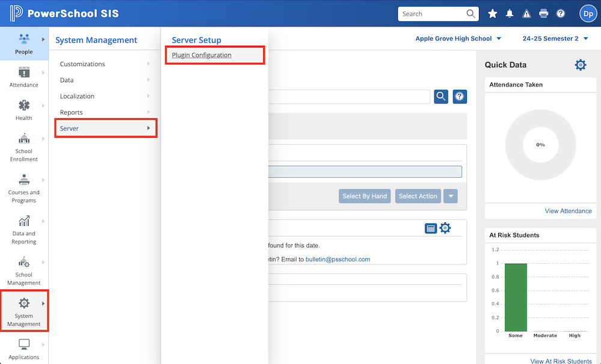This screenshot has width=601, height=364.
Task: Open the notifications bell icon
Action: pos(510,14)
